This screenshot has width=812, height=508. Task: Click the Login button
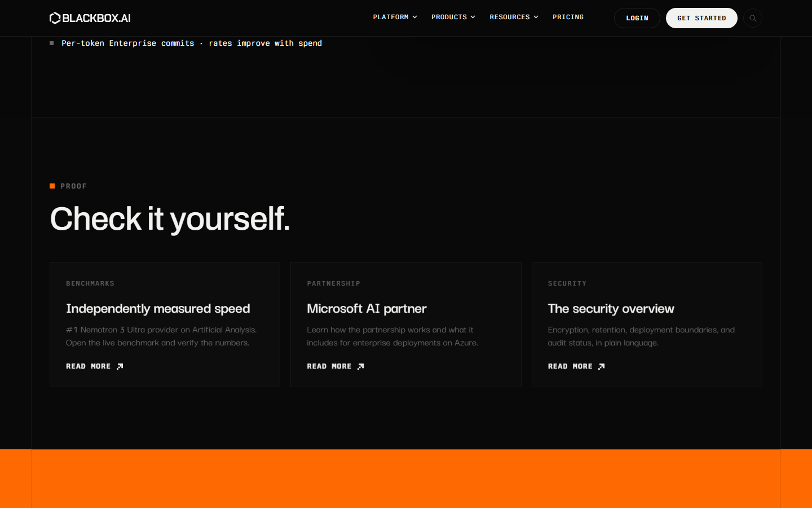coord(637,18)
